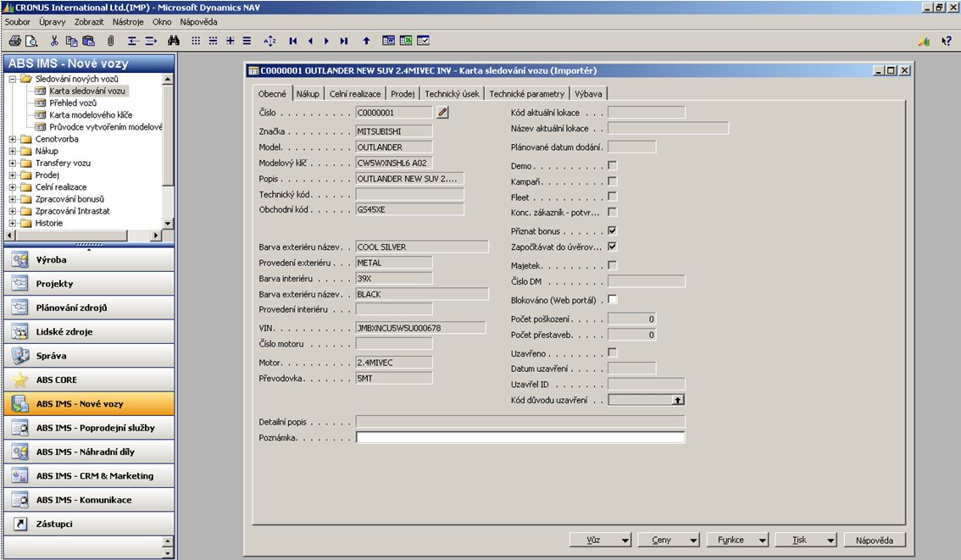Expand the Celní realizace tree folder
961x560 pixels.
click(x=12, y=187)
